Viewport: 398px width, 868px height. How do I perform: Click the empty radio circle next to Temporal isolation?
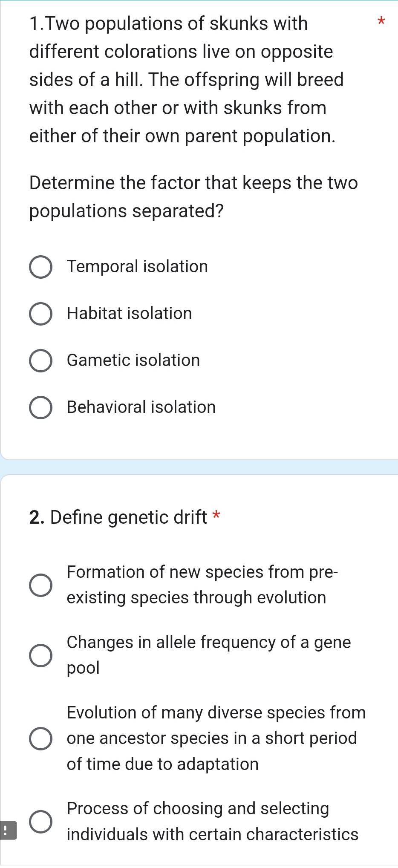click(x=40, y=266)
